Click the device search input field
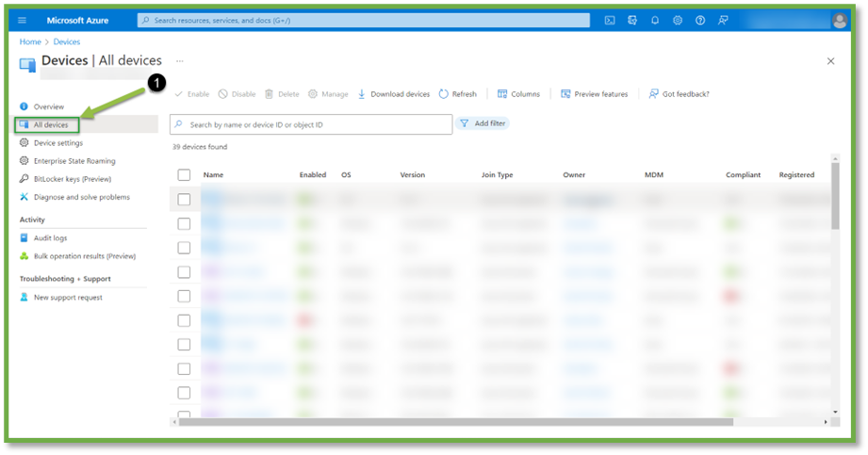This screenshot has height=455, width=868. point(311,124)
